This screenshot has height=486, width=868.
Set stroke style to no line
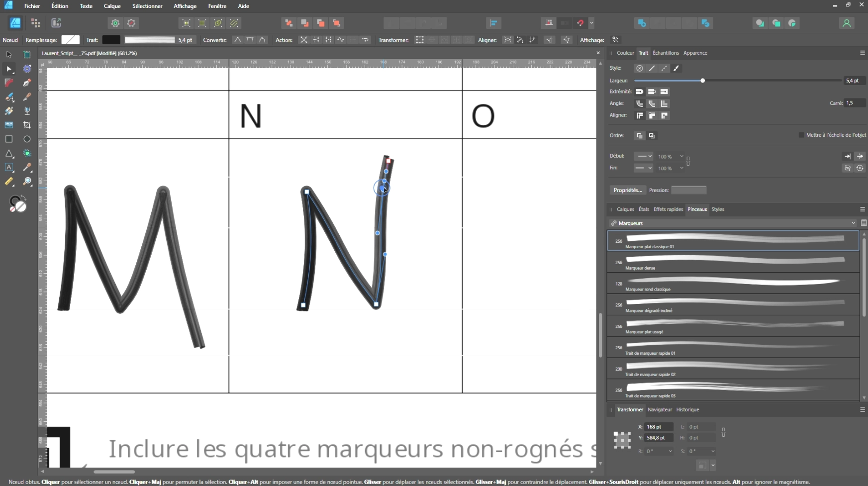[640, 68]
